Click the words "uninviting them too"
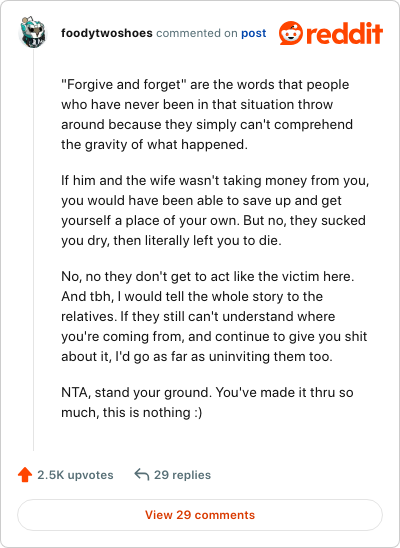400x548 pixels. (x=270, y=356)
